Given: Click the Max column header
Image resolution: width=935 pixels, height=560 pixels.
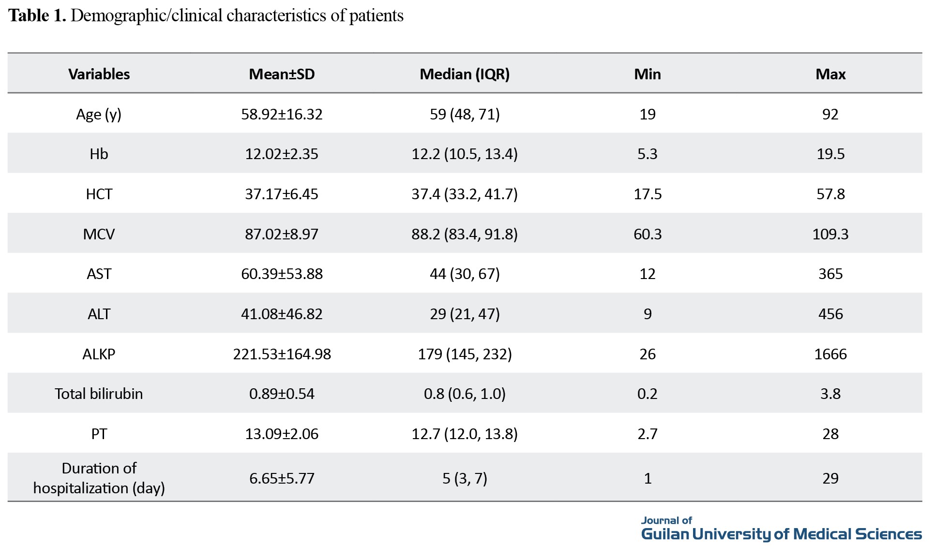Looking at the screenshot, I should pos(830,74).
